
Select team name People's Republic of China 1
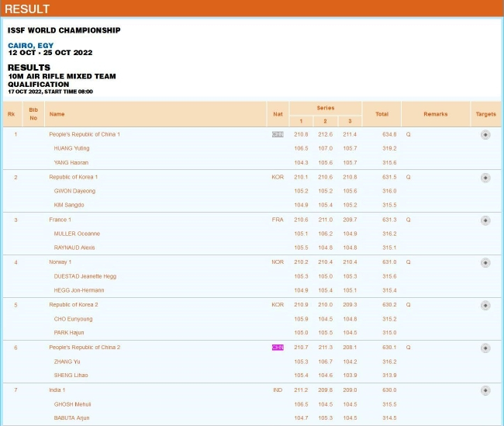coord(85,134)
